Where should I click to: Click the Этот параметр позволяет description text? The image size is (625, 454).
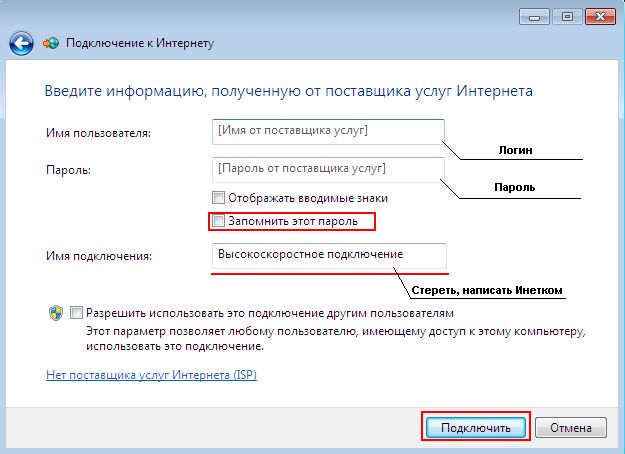pyautogui.click(x=336, y=339)
